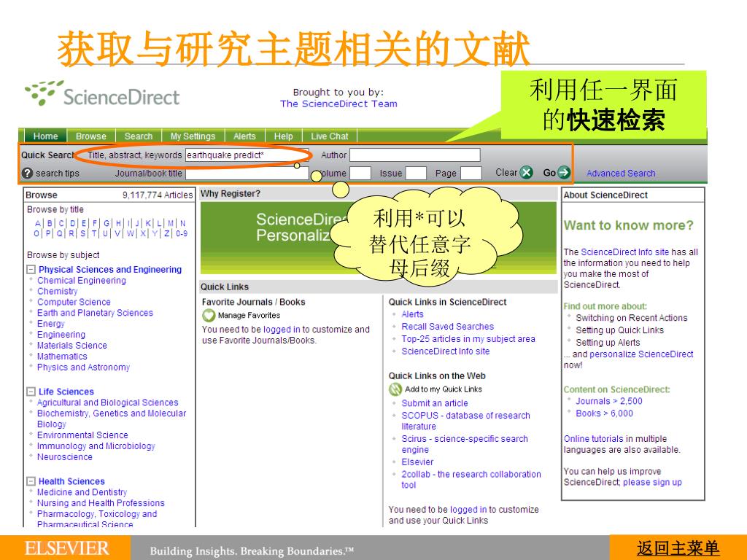Collapse the Life Sciences section
Image resolution: width=747 pixels, height=560 pixels.
31,392
